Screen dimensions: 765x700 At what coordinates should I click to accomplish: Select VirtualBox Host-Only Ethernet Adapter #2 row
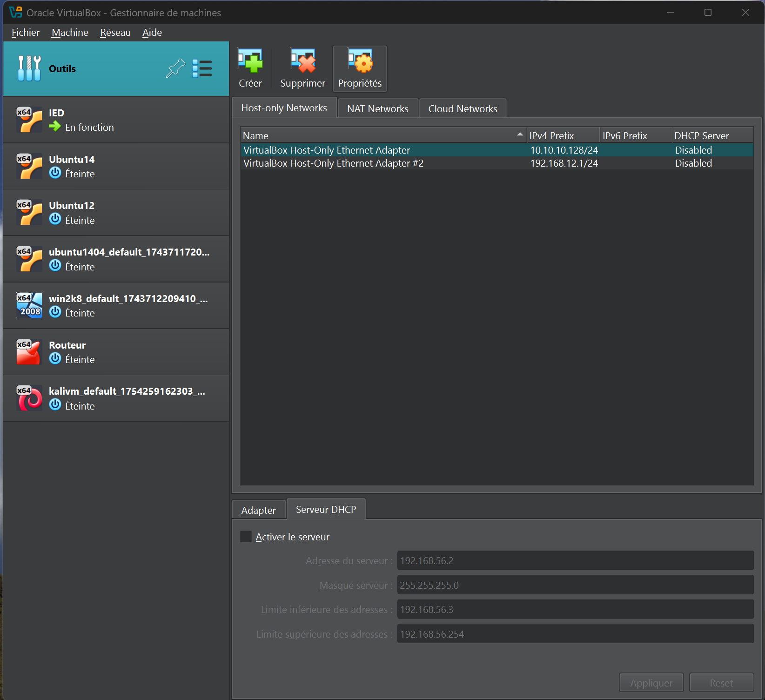coord(333,163)
